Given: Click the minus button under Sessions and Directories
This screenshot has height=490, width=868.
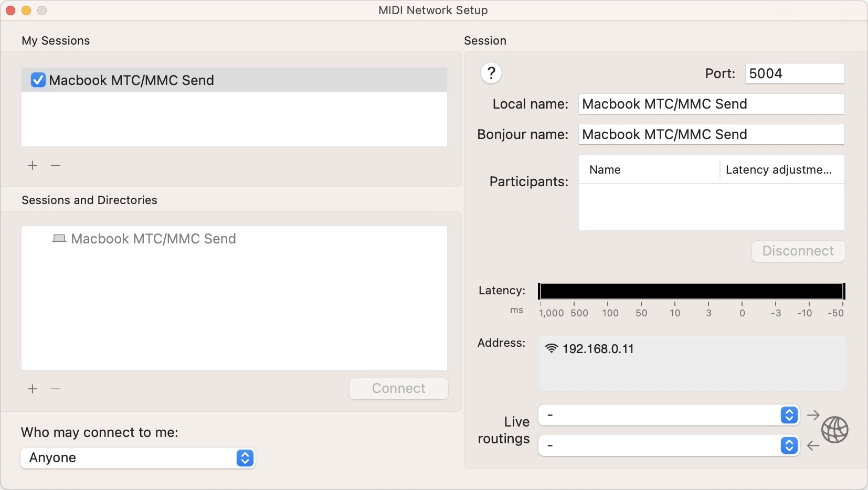Looking at the screenshot, I should tap(56, 389).
